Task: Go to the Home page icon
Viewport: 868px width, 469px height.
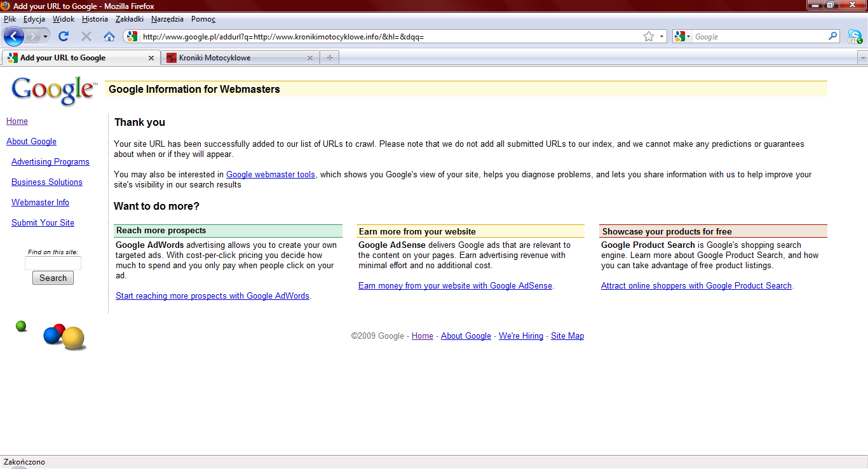Action: (x=109, y=36)
